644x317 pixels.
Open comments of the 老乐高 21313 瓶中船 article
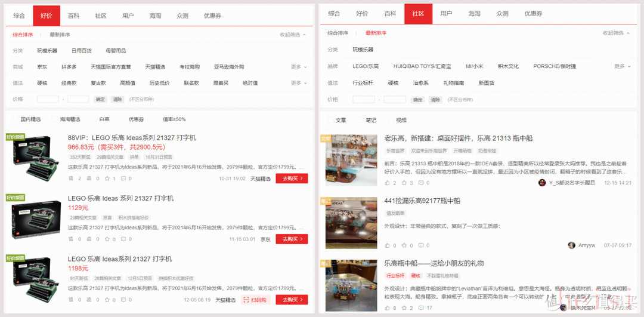(x=421, y=183)
